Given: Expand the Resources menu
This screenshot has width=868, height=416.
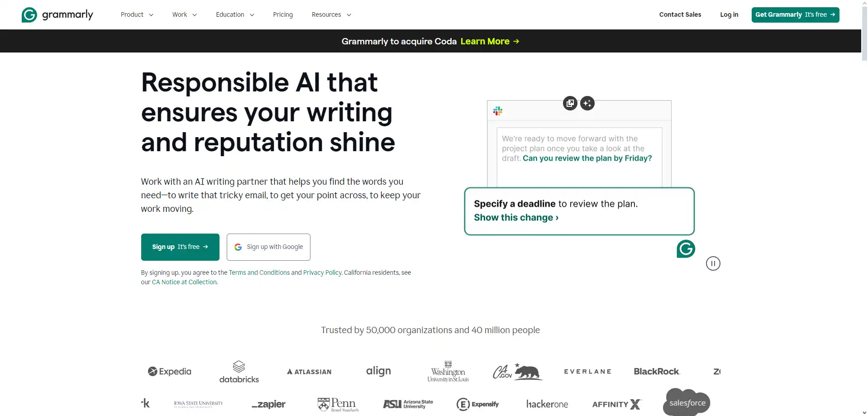Looking at the screenshot, I should point(331,14).
